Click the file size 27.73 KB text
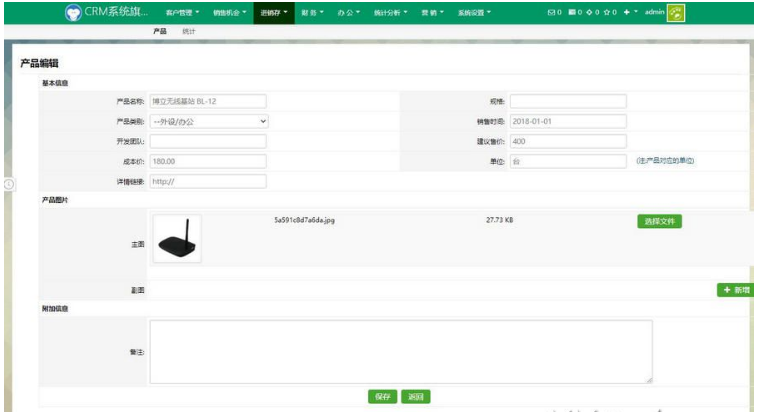 tap(499, 220)
